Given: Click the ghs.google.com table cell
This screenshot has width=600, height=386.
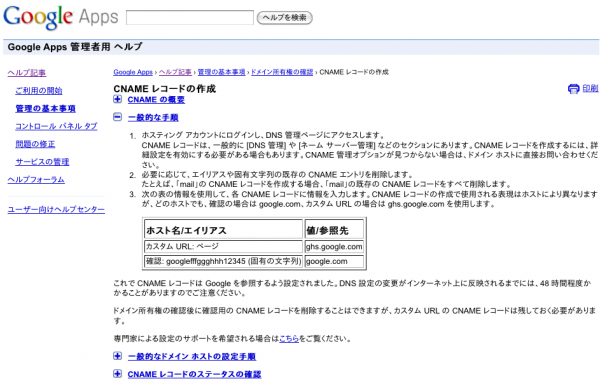Looking at the screenshot, I should (x=334, y=246).
